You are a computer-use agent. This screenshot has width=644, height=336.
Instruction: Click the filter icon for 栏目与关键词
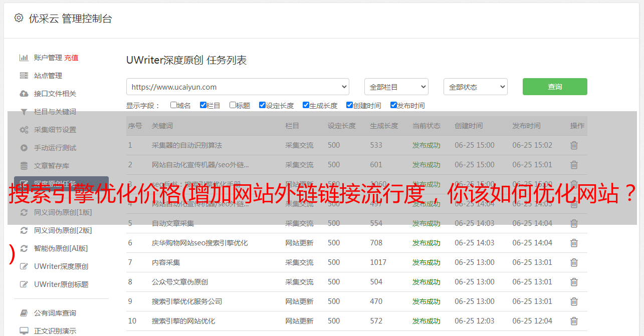click(x=24, y=112)
